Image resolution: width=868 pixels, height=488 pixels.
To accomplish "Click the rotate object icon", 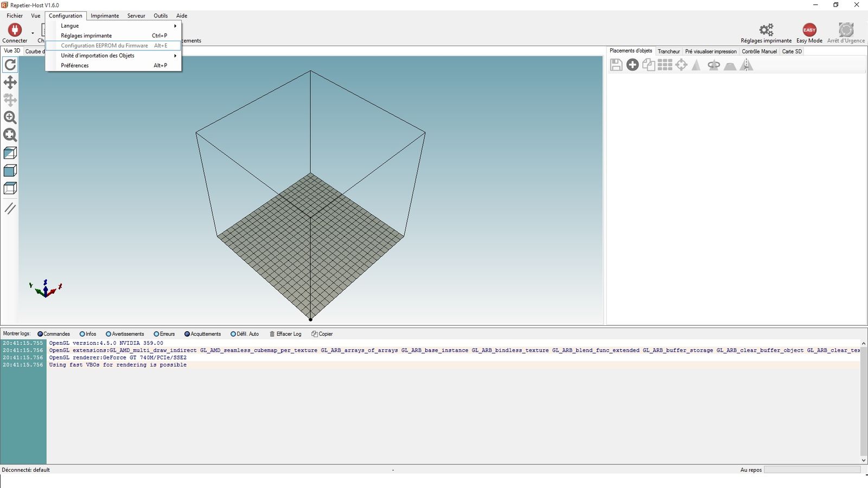I will [714, 65].
